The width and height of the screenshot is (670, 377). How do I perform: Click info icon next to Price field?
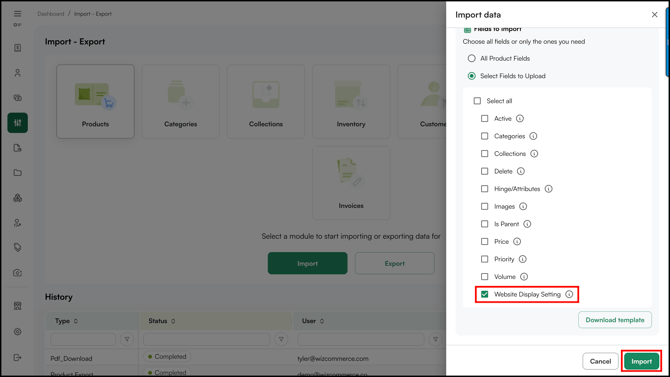(x=517, y=242)
